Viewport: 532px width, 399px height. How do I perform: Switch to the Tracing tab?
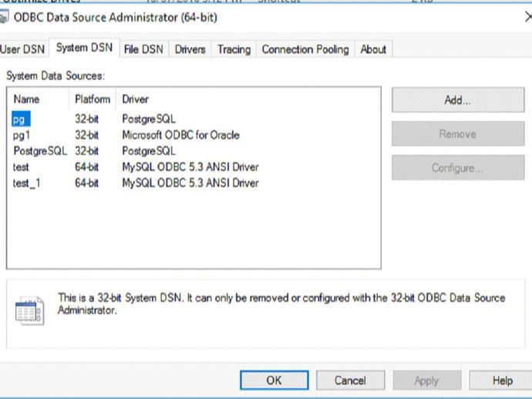coord(234,49)
